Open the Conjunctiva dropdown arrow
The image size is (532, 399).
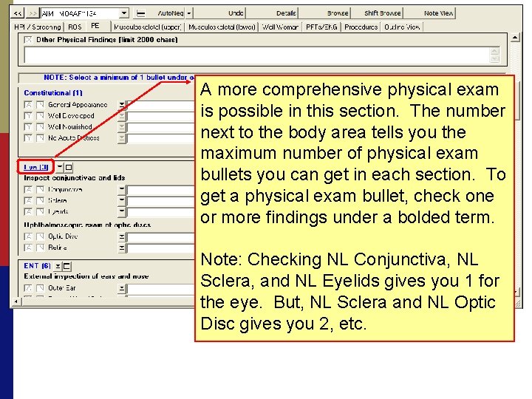pos(121,190)
